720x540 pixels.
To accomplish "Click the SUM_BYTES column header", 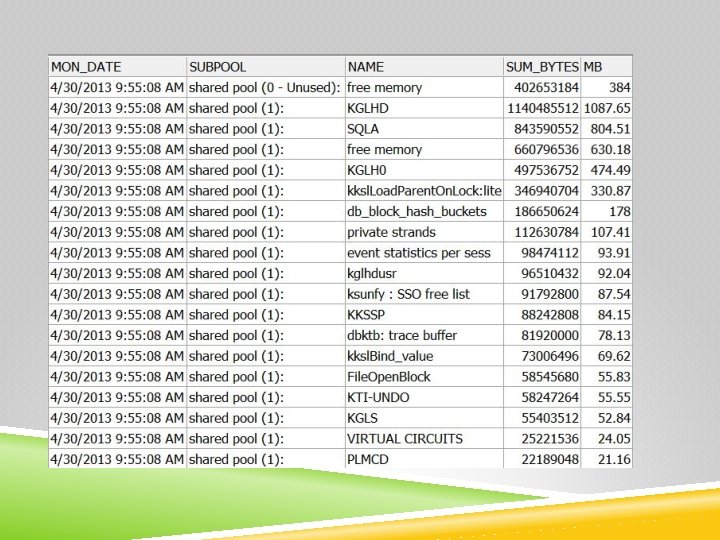I will tap(542, 67).
